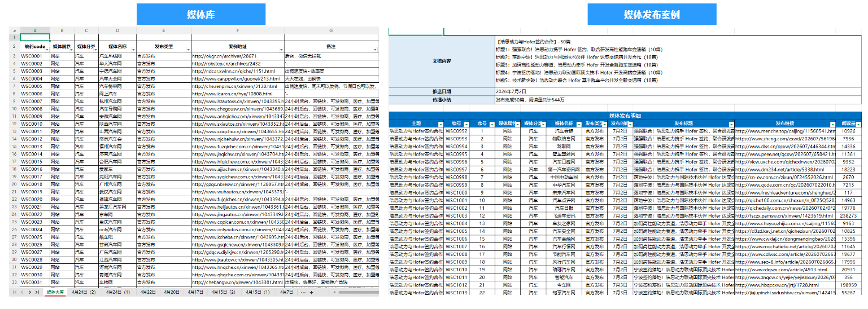Open the 发布链接 column filter arrow
This screenshot has height=309, width=868.
pyautogui.click(x=832, y=124)
